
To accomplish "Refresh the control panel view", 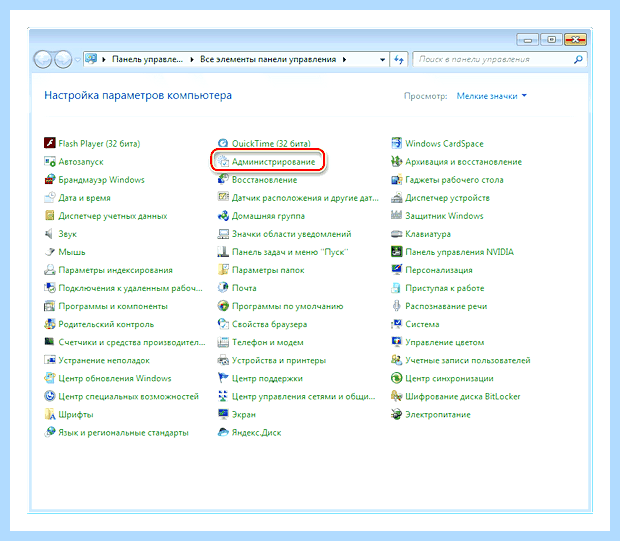I will click(x=399, y=60).
